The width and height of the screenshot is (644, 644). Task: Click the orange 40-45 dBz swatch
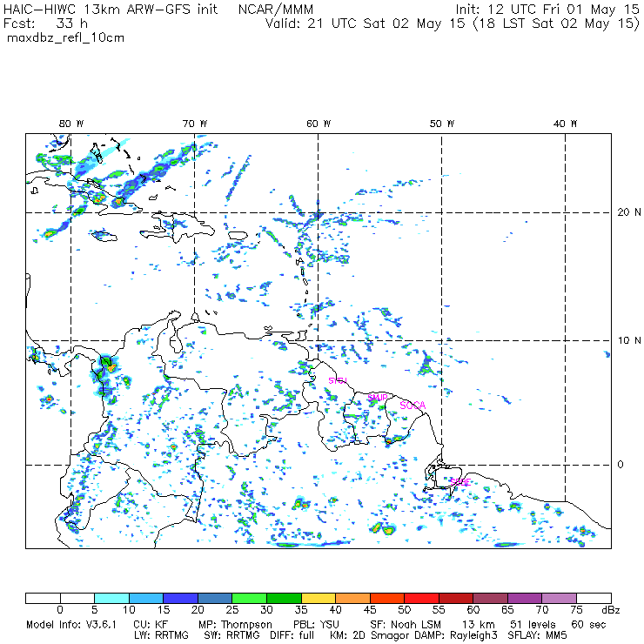352,598
